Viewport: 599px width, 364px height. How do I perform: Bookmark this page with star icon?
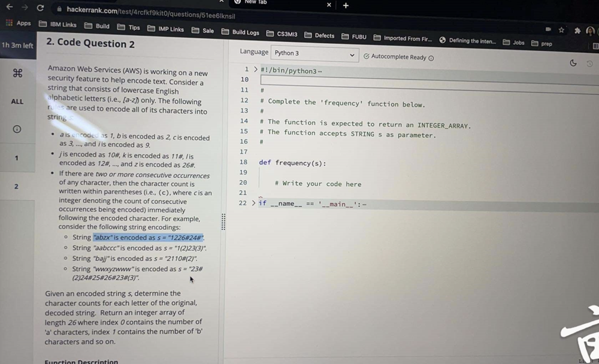[561, 30]
